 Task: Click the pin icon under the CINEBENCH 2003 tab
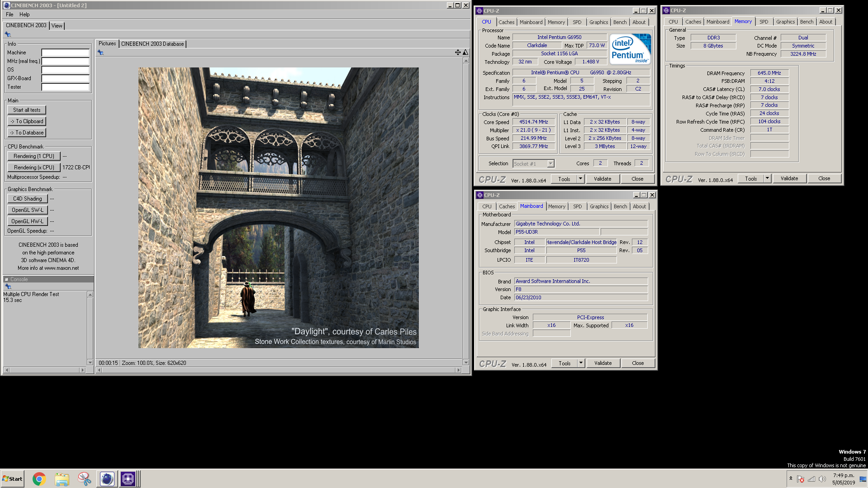click(8, 34)
